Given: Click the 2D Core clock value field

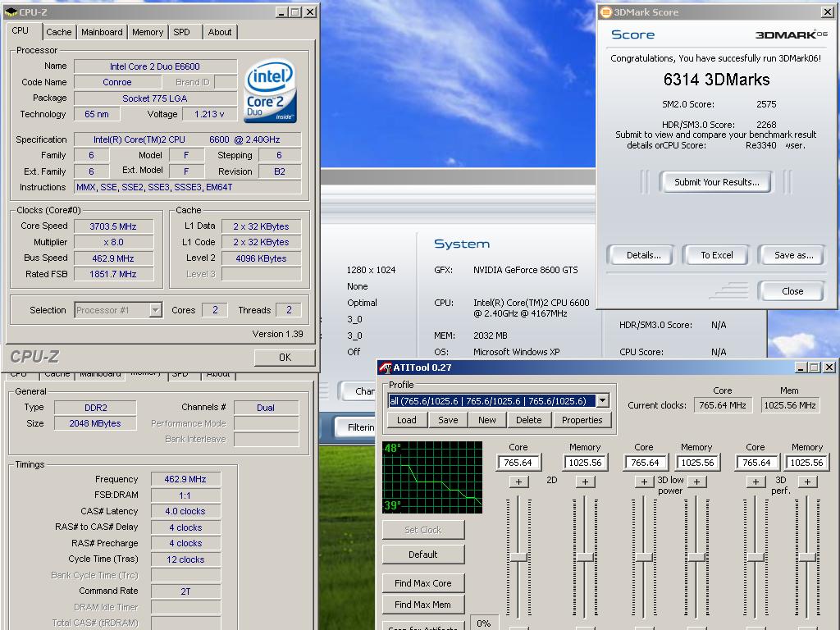Looking at the screenshot, I should pyautogui.click(x=518, y=463).
